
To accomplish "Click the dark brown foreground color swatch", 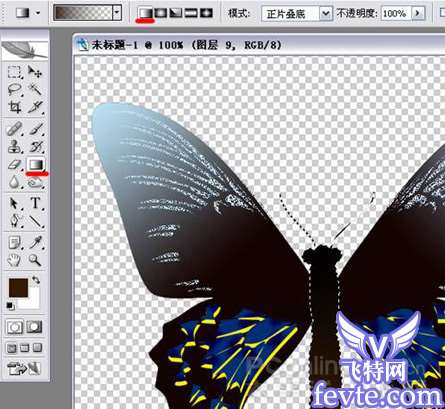I will [x=18, y=288].
